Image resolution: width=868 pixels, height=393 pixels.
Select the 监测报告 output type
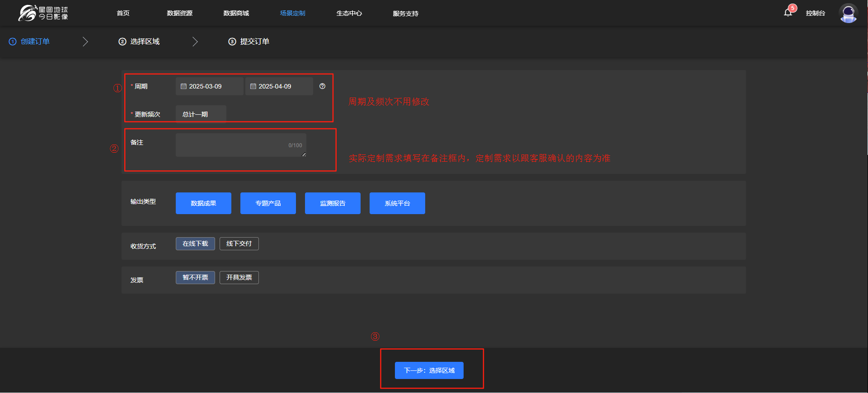(333, 203)
